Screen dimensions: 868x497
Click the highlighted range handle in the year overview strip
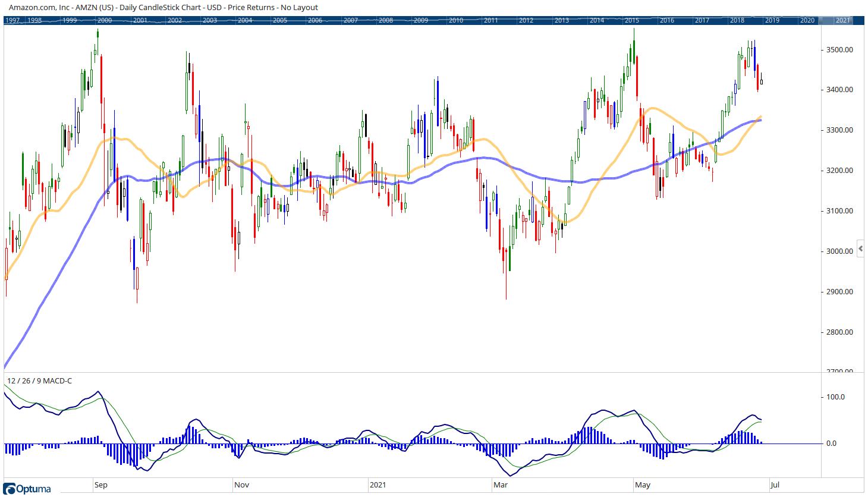[x=836, y=20]
